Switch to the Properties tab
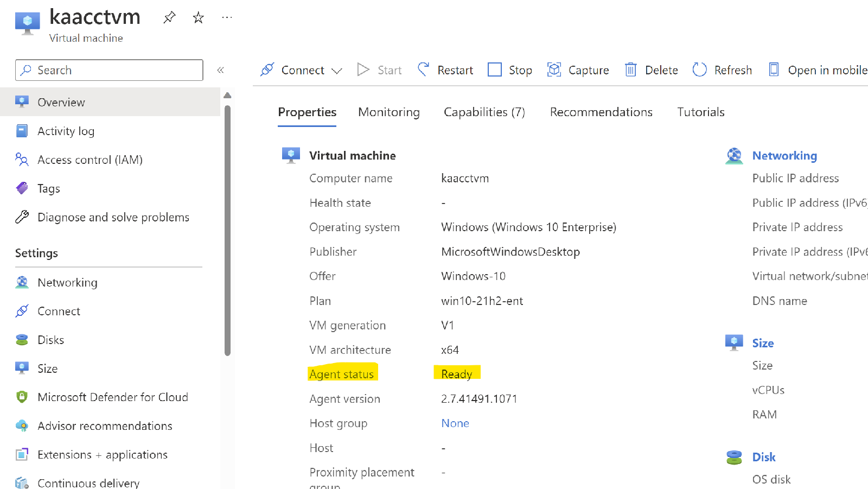868x489 pixels. (307, 112)
